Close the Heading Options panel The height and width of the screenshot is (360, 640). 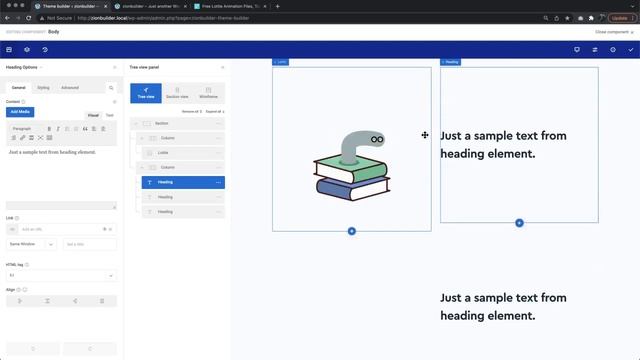click(x=115, y=67)
